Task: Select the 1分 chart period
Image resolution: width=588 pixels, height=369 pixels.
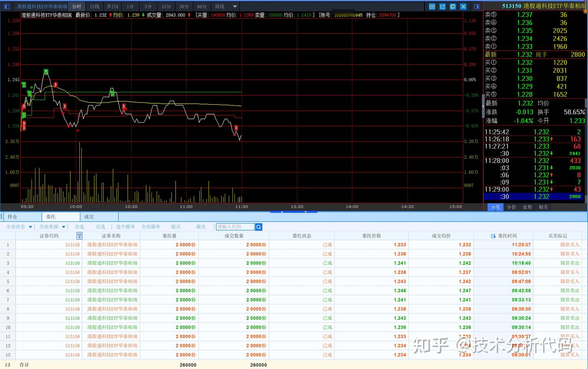Action: click(x=130, y=7)
